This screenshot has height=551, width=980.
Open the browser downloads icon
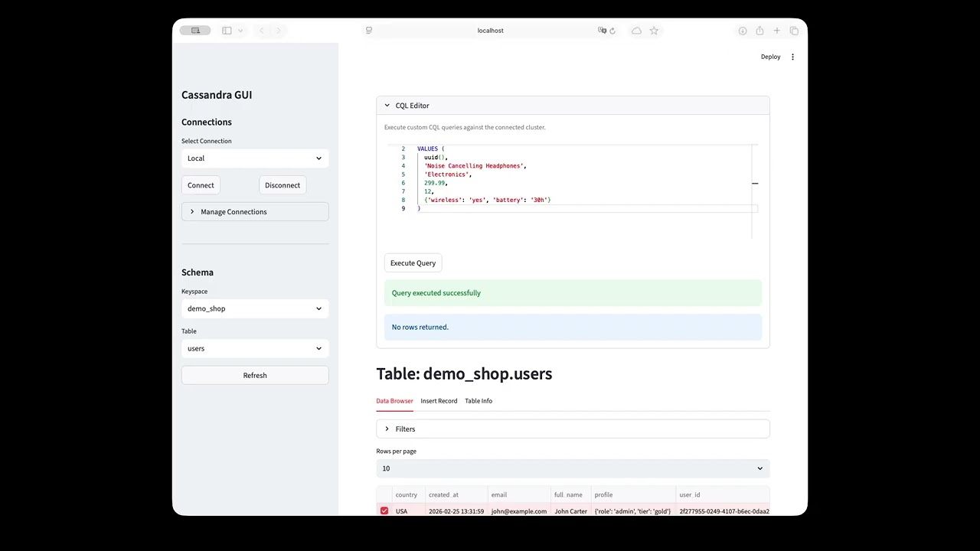[x=743, y=31]
